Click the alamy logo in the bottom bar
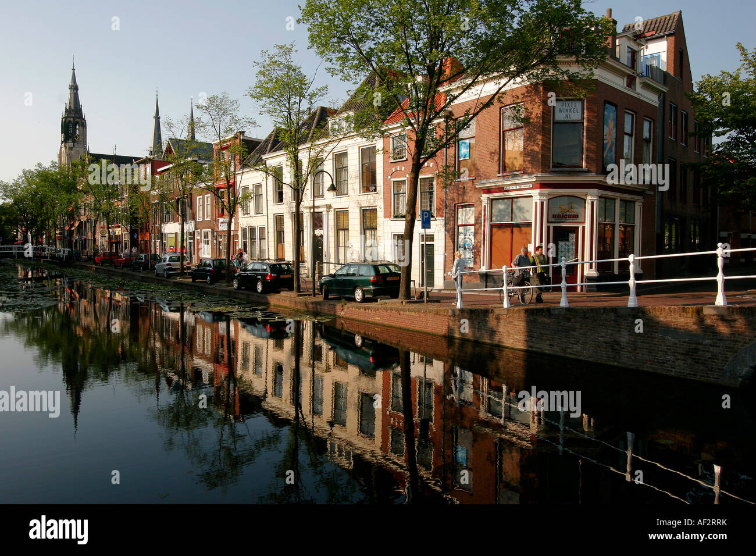 [59, 530]
